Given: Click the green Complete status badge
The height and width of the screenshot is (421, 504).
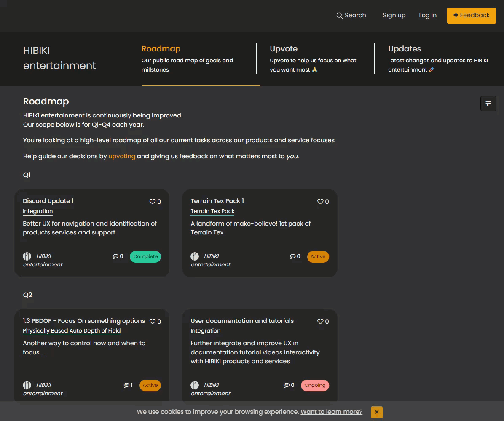Looking at the screenshot, I should click(x=145, y=256).
